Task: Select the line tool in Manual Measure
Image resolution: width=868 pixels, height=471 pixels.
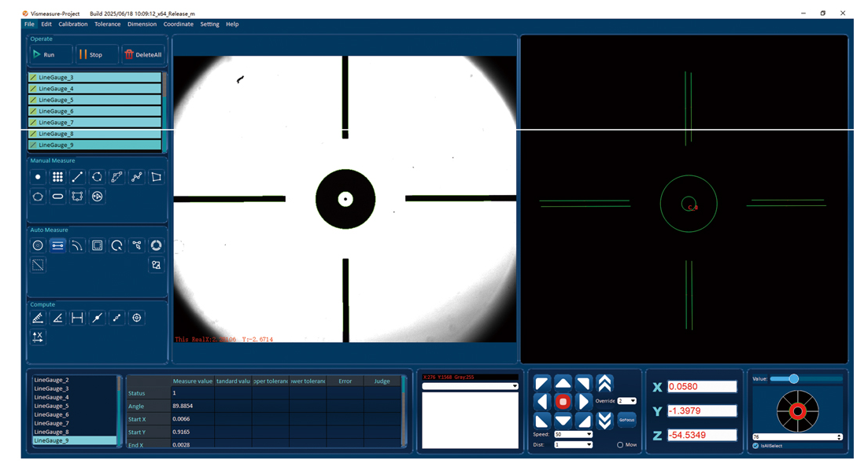Action: pos(77,177)
